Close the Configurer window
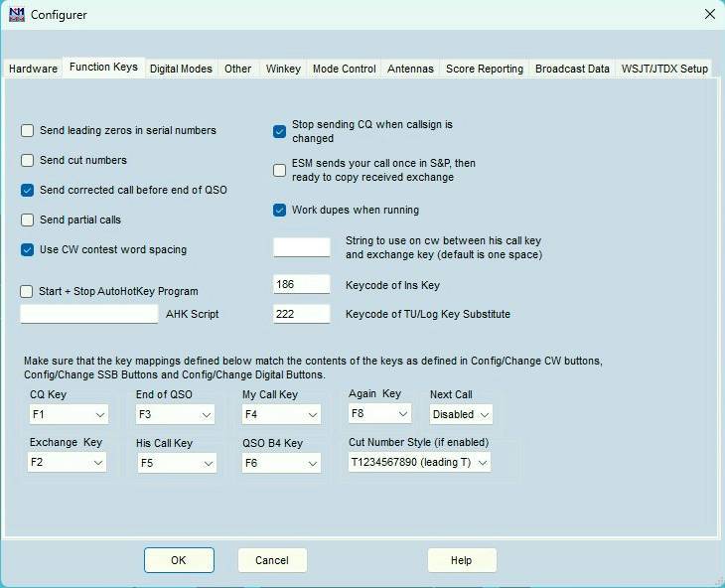 pos(710,14)
